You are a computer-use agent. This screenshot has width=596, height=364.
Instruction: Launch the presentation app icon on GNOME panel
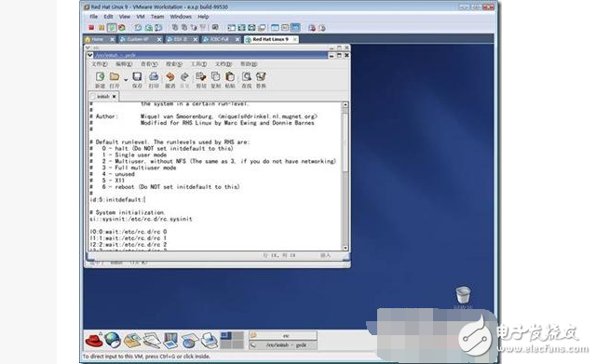pos(169,340)
